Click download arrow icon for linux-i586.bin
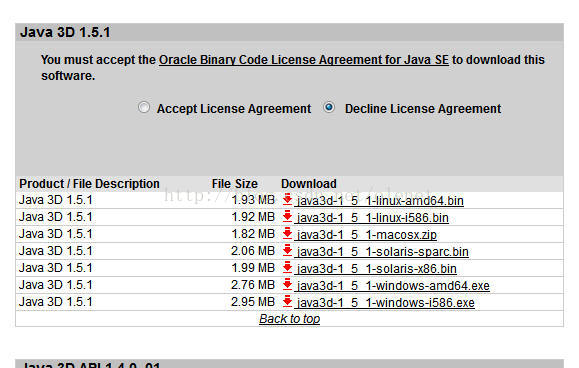Viewport: 579px width, 368px height. click(287, 216)
